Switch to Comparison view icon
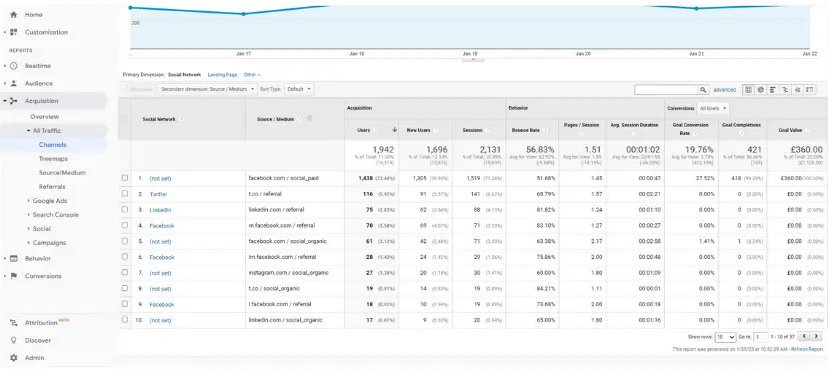Image resolution: width=828 pixels, height=382 pixels. pyautogui.click(x=785, y=90)
